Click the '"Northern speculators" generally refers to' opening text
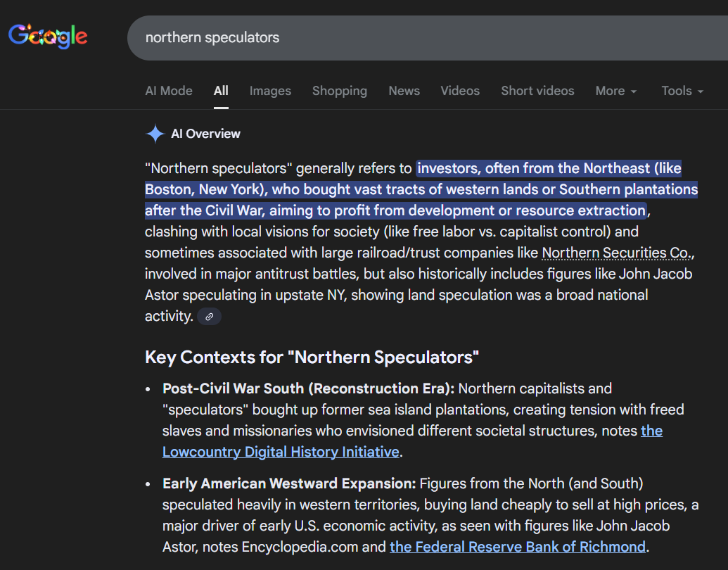Image resolution: width=728 pixels, height=570 pixels. [x=278, y=168]
